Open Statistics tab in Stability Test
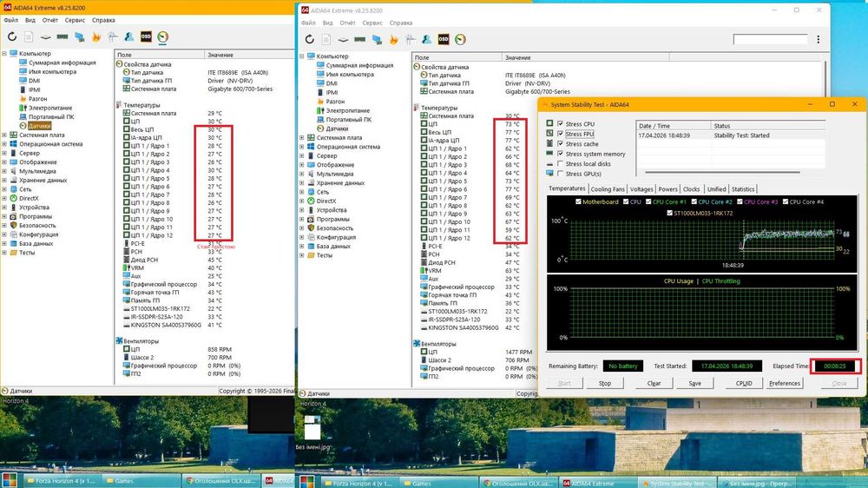 743,189
